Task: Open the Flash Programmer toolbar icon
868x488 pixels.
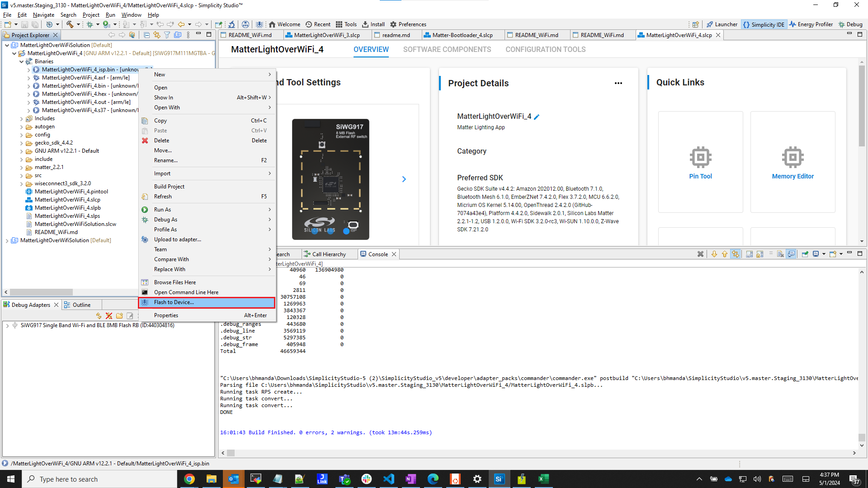Action: click(259, 24)
